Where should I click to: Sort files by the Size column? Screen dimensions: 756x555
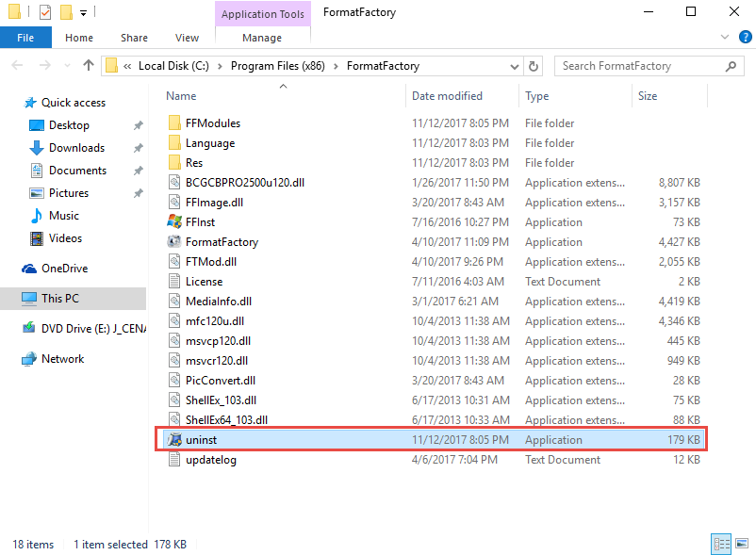(x=648, y=96)
